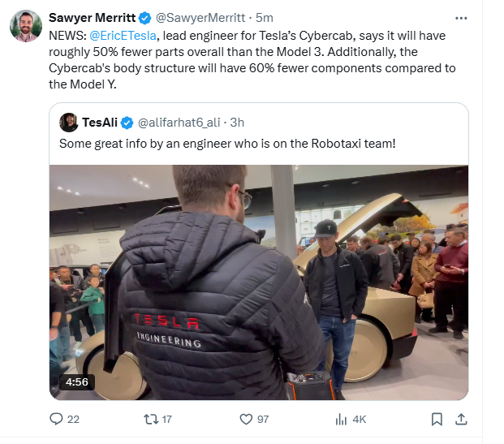This screenshot has height=444, width=504.
Task: Click the TesAli display name
Action: tap(100, 123)
